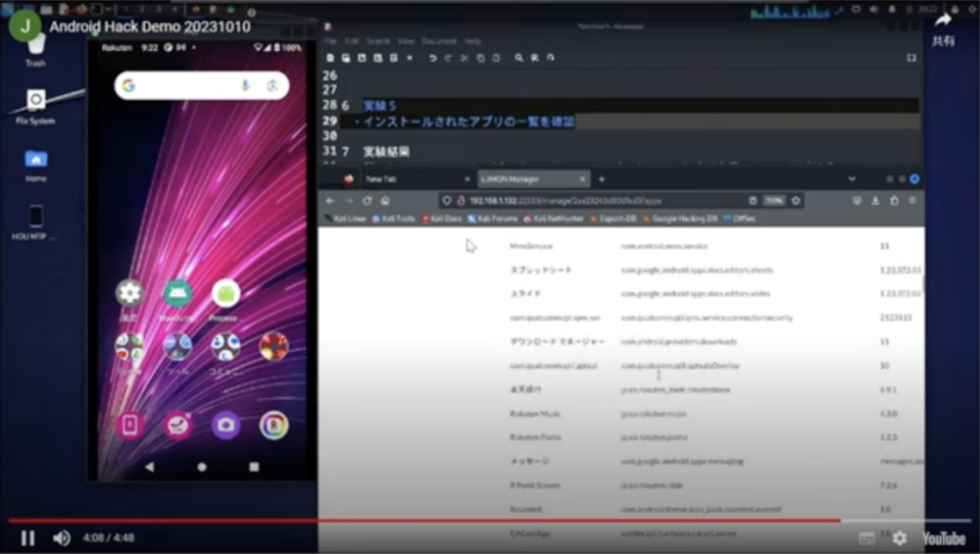The image size is (980, 554).
Task: Click the Firefox address bar
Action: [588, 200]
